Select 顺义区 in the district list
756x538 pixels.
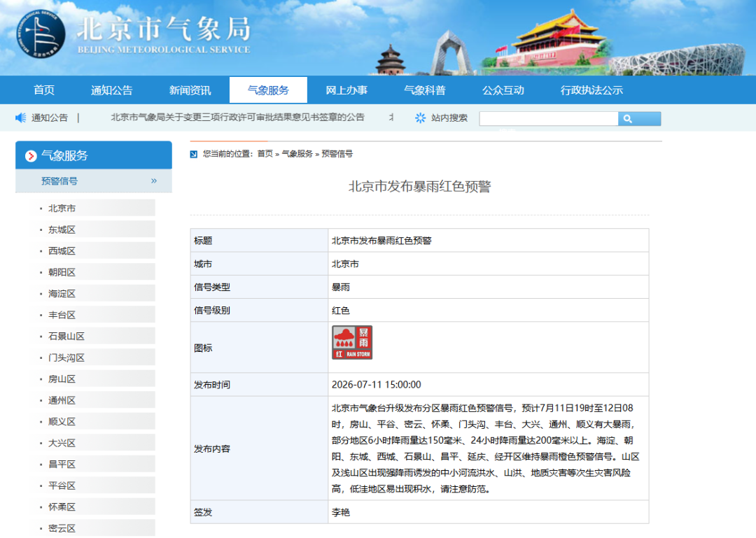point(62,422)
